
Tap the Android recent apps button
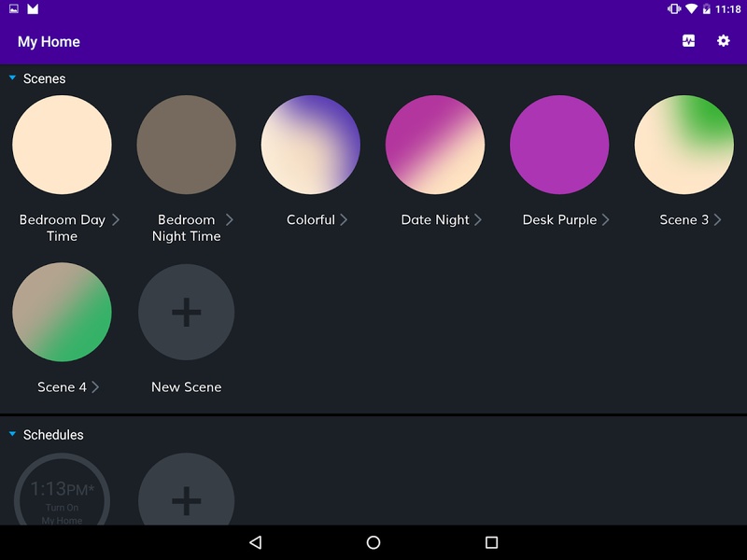pos(491,542)
